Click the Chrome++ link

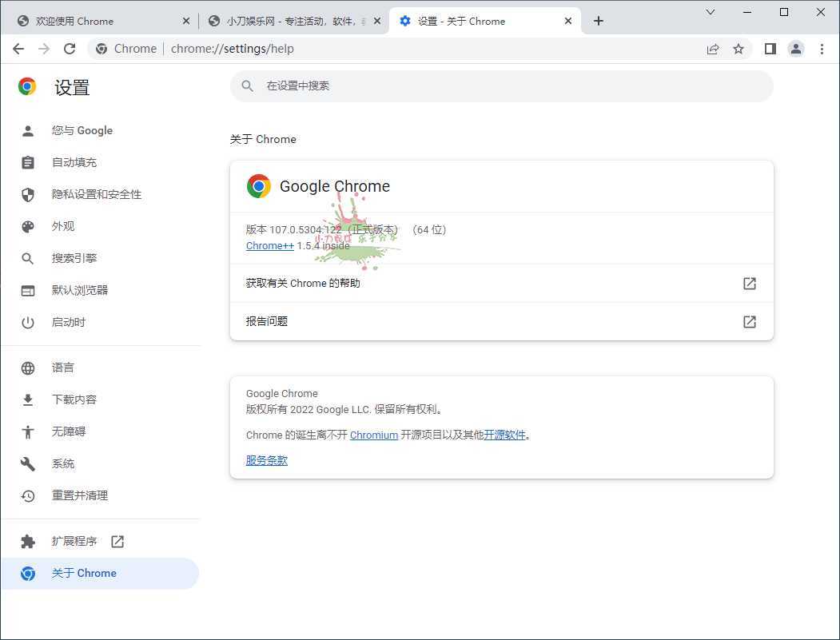270,246
